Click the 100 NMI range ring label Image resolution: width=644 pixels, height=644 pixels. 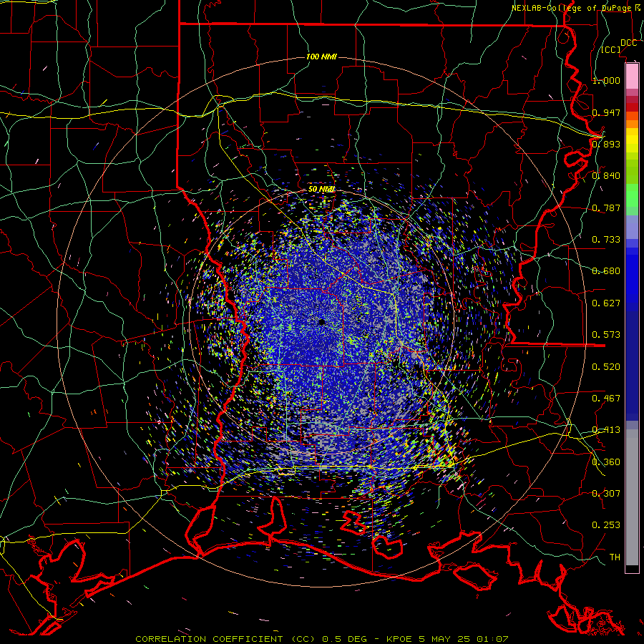coord(321,57)
